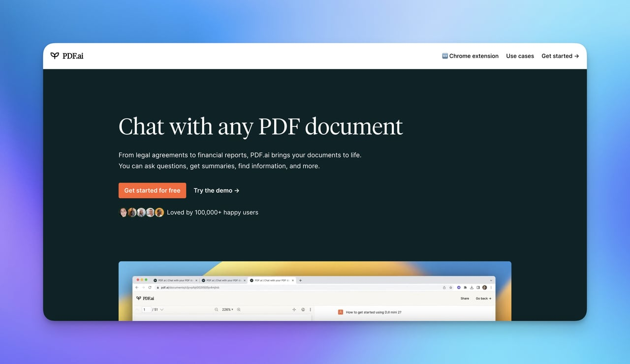Go to Use cases page
This screenshot has width=630, height=364.
point(520,56)
